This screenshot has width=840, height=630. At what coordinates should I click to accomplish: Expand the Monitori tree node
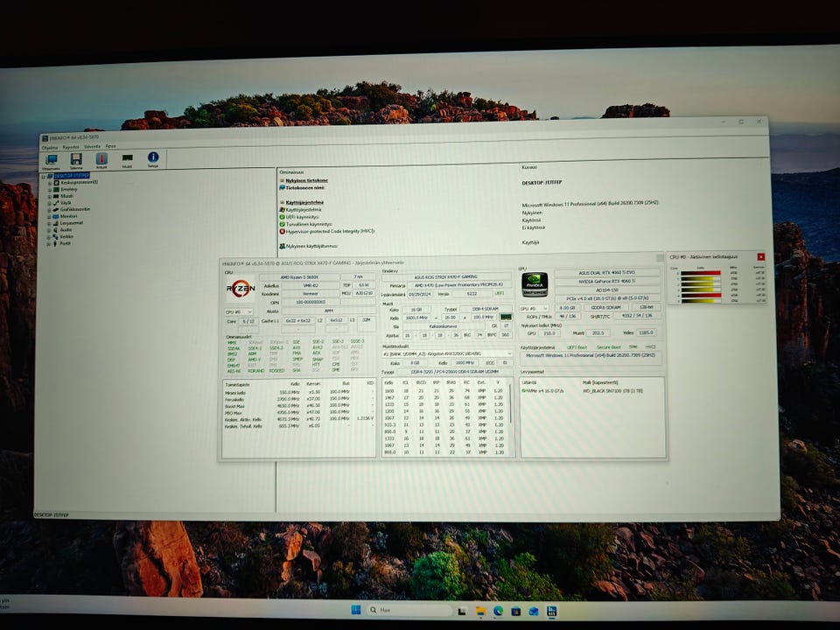click(49, 216)
